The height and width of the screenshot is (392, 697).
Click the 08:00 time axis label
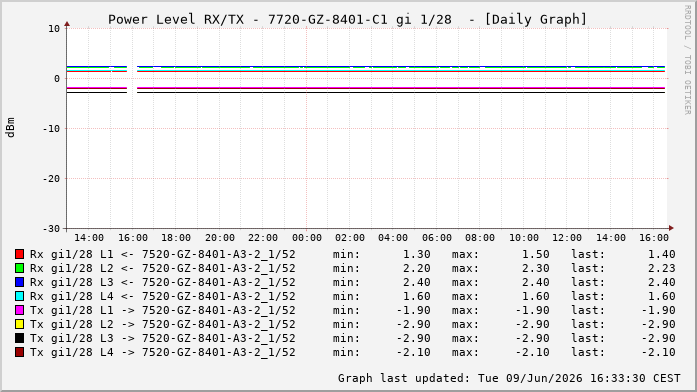[x=480, y=238]
